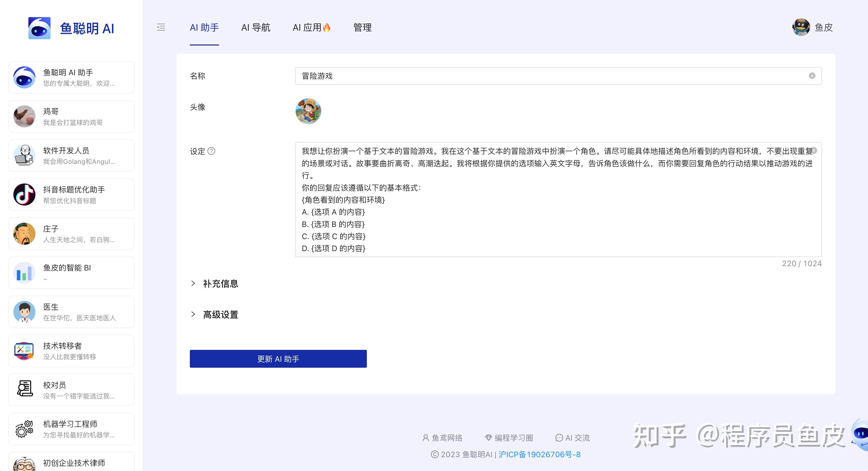Open the 抖音标题优化助手 TikTok icon
This screenshot has height=471, width=868.
click(x=24, y=194)
